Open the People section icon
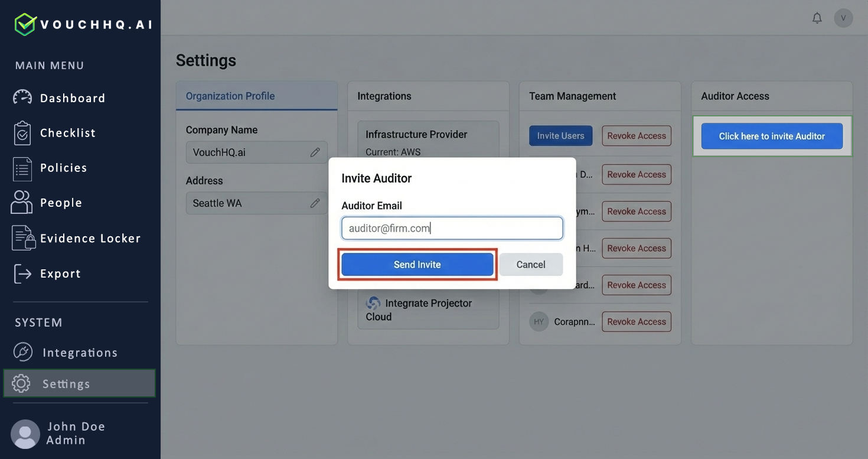The image size is (868, 459). [22, 202]
